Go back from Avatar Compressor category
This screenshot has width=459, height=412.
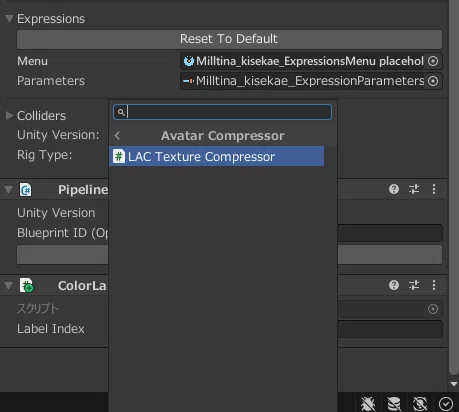(117, 136)
